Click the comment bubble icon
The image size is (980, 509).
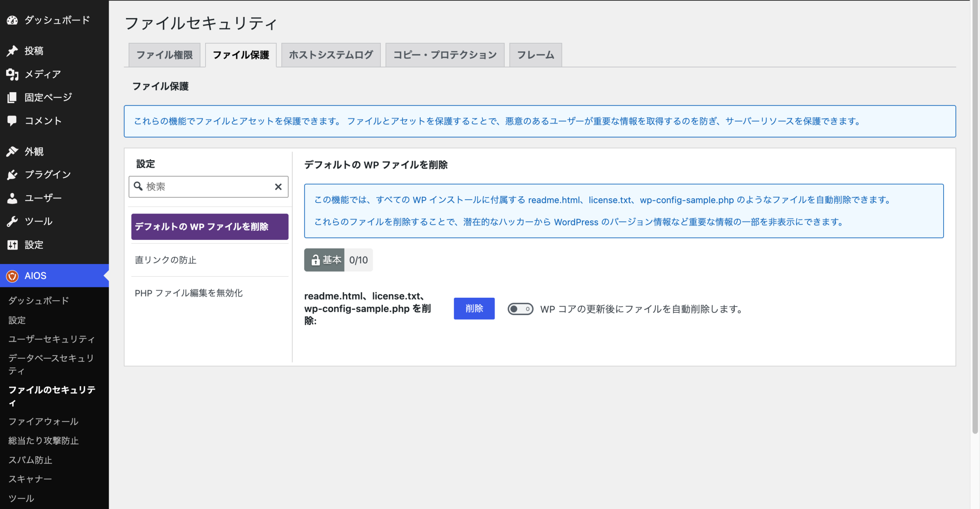[12, 121]
